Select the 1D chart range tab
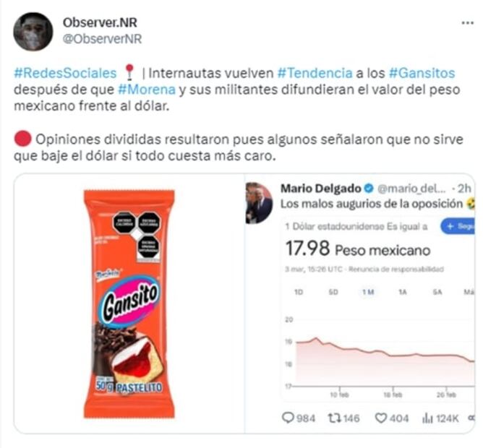The image size is (483, 448). pyautogui.click(x=299, y=292)
